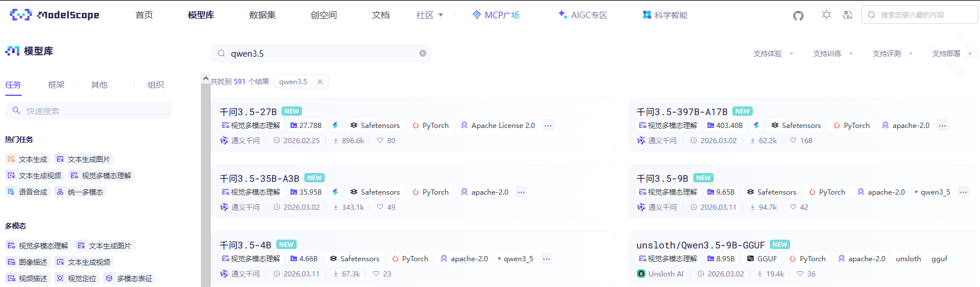The image size is (980, 287).
Task: Open more tags for 千问3.5-35B-A3B
Action: coord(521,192)
